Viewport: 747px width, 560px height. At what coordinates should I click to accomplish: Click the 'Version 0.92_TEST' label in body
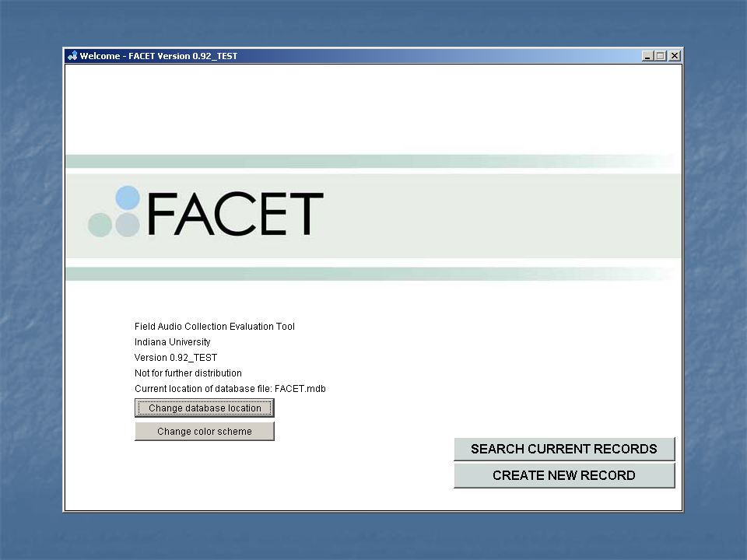(x=176, y=358)
